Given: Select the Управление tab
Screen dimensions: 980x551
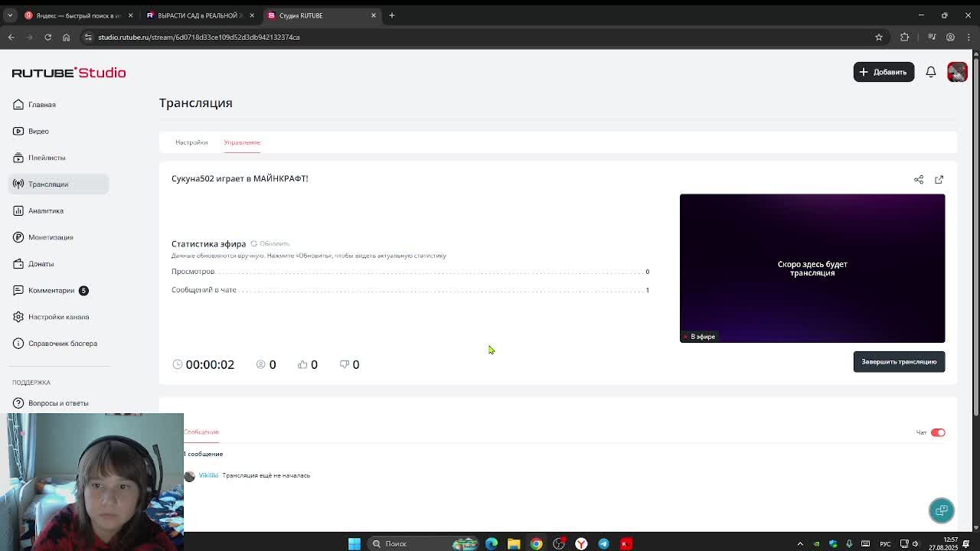Looking at the screenshot, I should [x=242, y=142].
